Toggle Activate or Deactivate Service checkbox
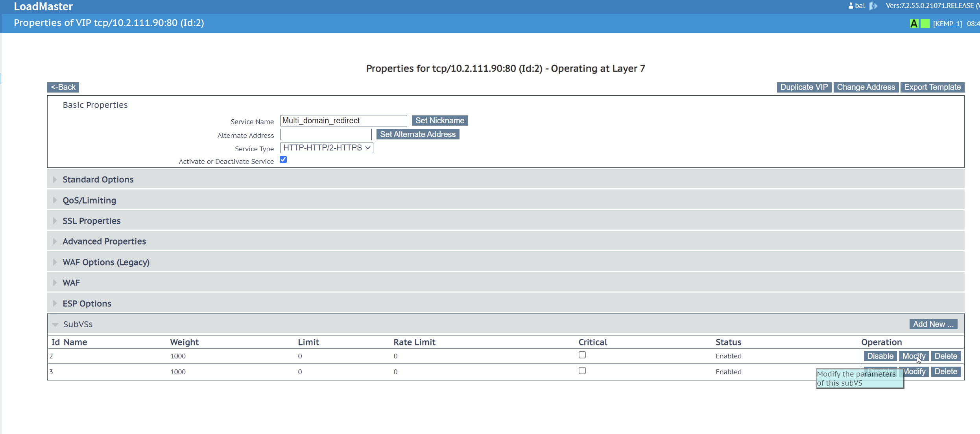Screen dimensions: 980x434 coord(283,160)
